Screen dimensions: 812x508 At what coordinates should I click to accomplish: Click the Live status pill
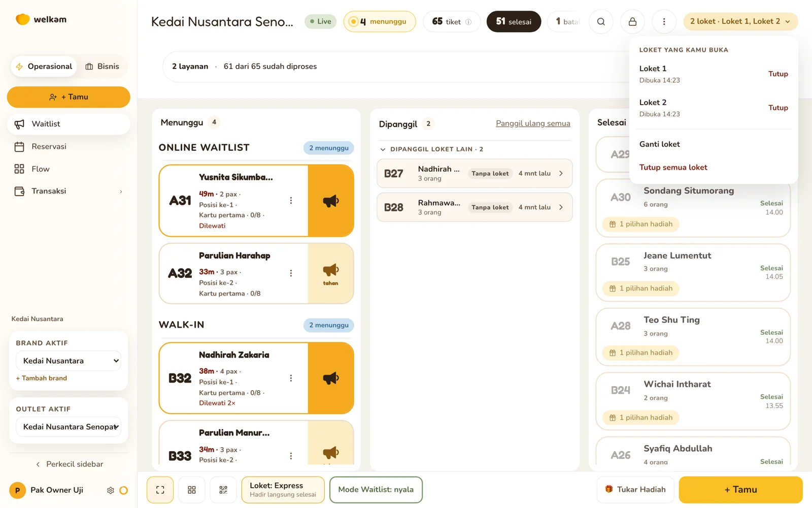point(320,21)
